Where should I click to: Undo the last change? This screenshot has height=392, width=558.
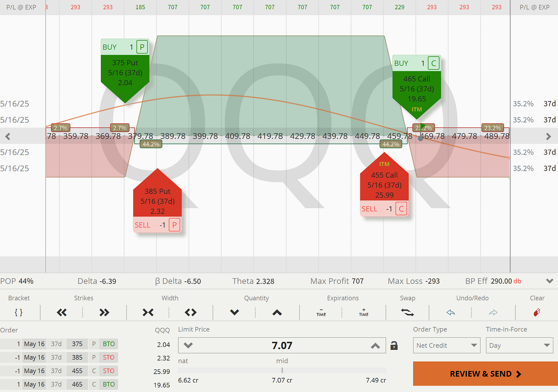[451, 312]
